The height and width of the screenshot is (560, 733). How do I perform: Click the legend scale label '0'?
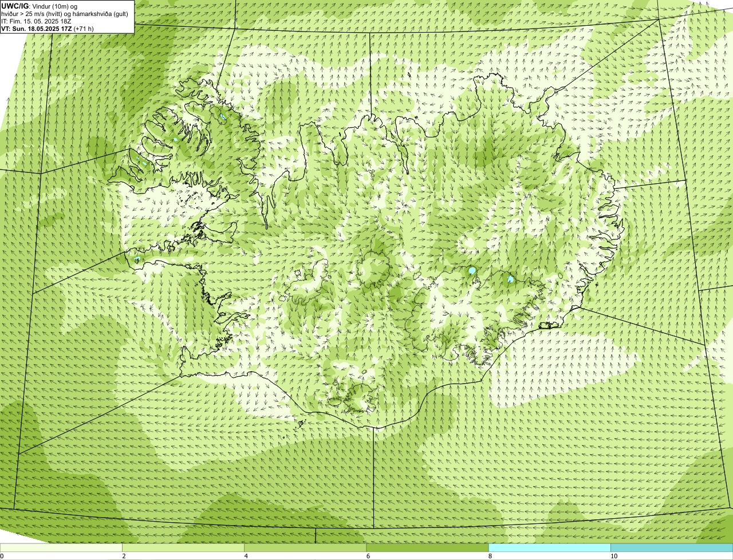tap(2, 556)
